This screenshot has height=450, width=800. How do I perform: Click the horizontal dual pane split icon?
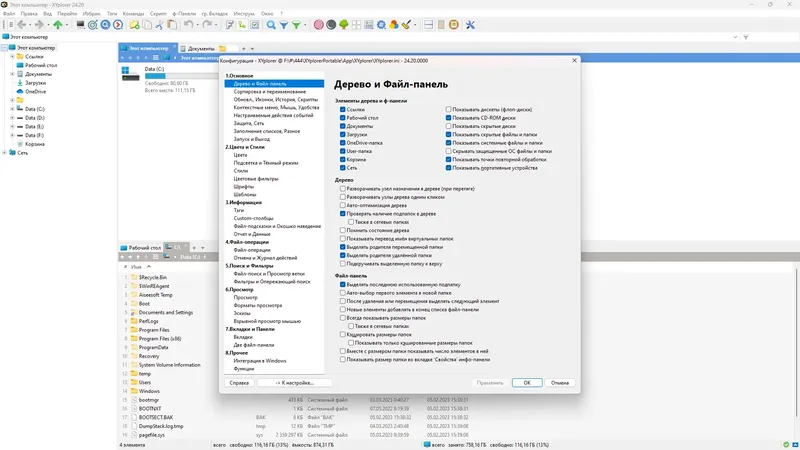[429, 24]
